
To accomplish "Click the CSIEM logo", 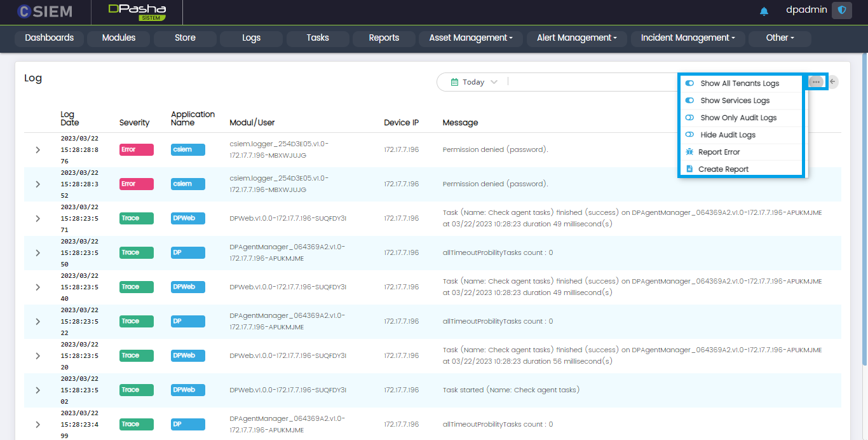I will 44,11.
